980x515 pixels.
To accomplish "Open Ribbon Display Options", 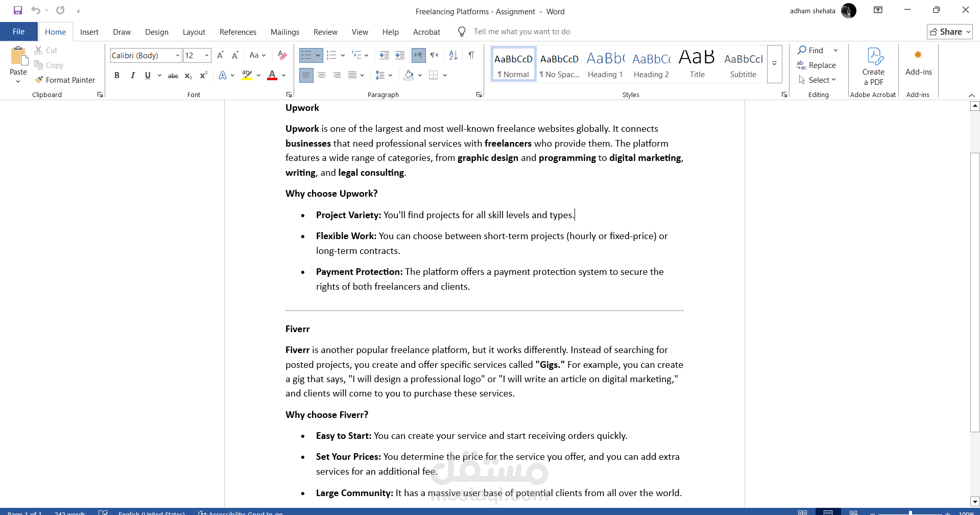I will pos(878,10).
